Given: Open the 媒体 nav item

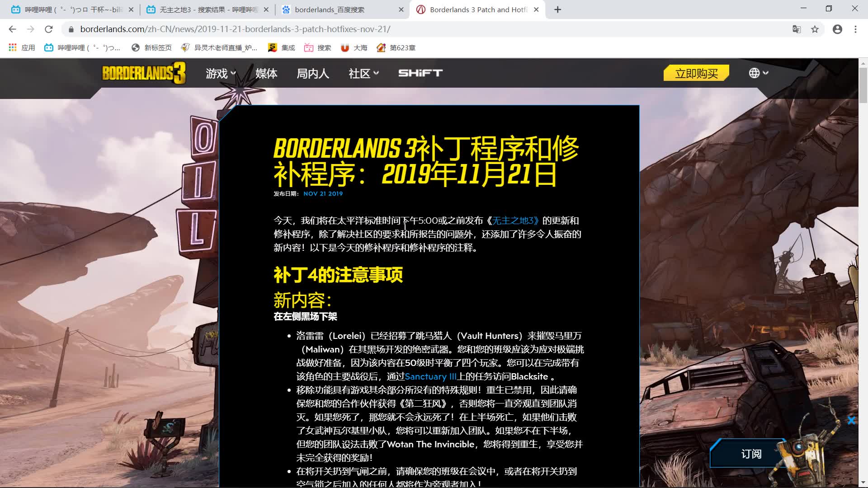Looking at the screenshot, I should pyautogui.click(x=266, y=73).
